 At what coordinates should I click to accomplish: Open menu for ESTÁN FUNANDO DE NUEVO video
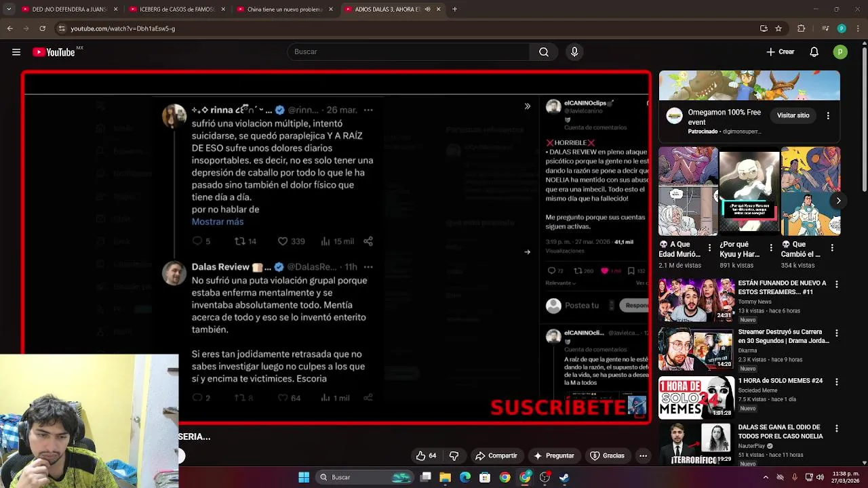pos(837,285)
